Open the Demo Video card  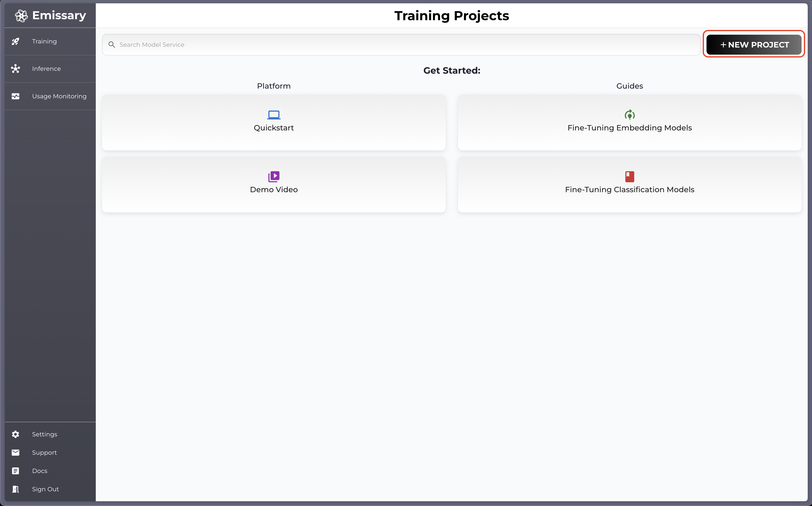point(274,189)
